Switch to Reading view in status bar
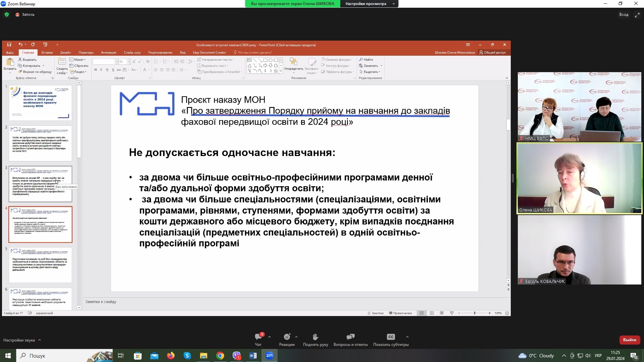This screenshot has height=362, width=644. pyautogui.click(x=442, y=313)
